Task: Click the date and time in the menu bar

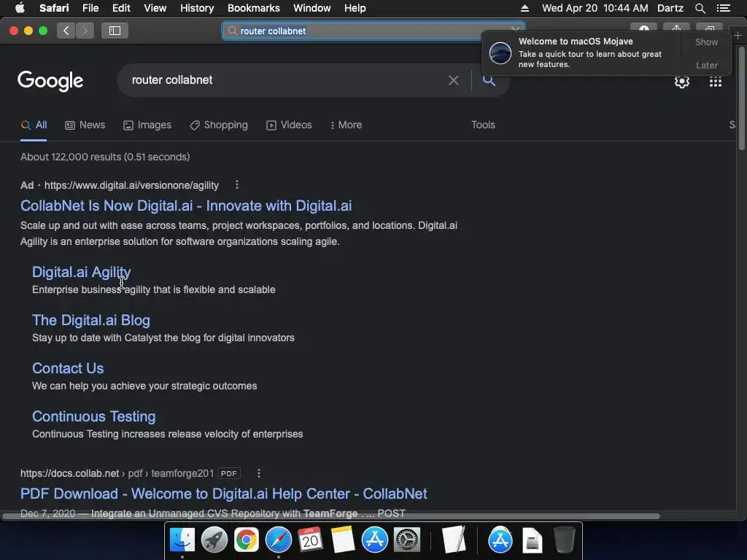Action: pyautogui.click(x=595, y=8)
